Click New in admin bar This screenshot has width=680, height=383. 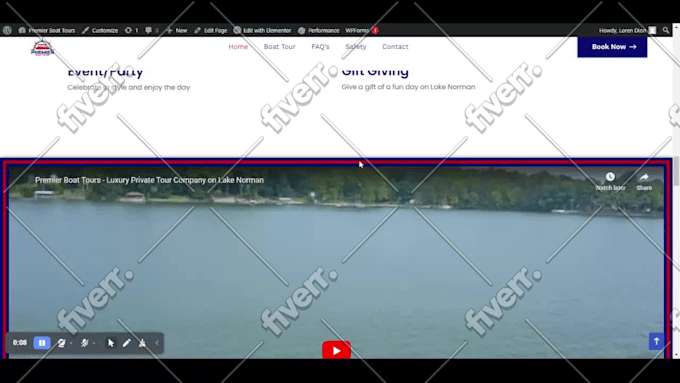click(177, 30)
